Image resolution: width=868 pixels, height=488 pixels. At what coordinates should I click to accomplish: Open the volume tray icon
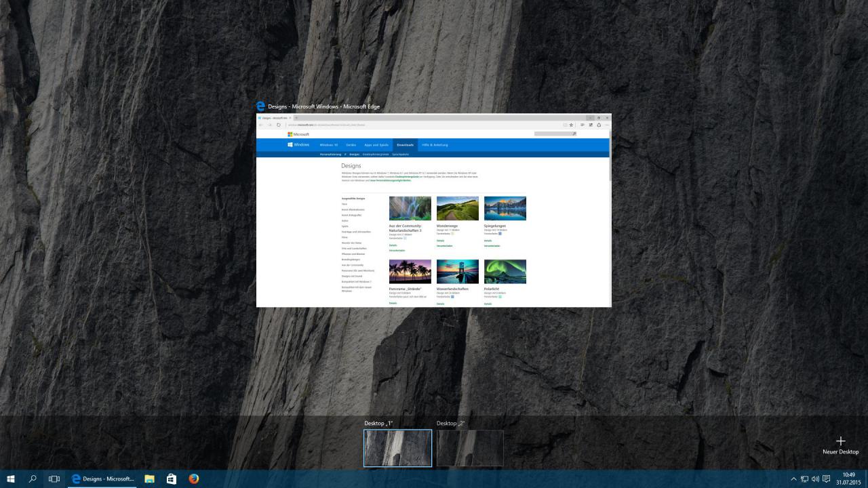pyautogui.click(x=815, y=479)
